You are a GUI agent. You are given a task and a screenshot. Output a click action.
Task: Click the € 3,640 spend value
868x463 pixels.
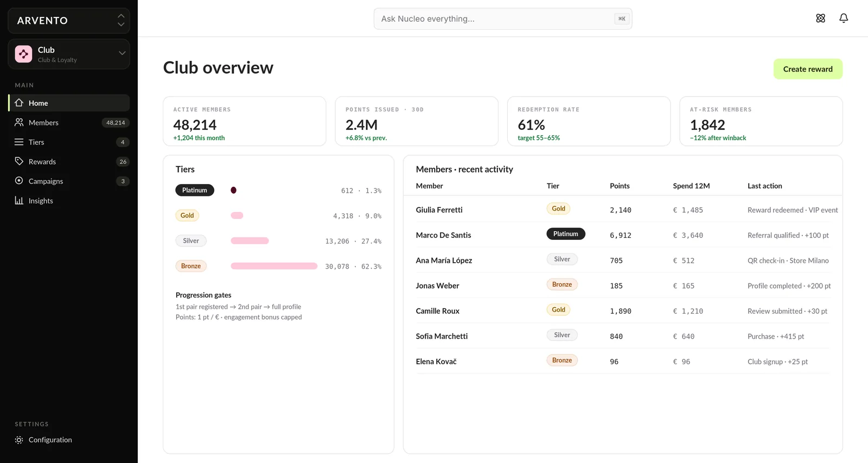pyautogui.click(x=688, y=236)
